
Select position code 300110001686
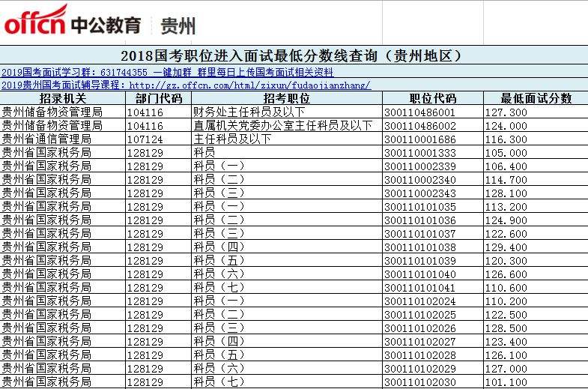433,139
